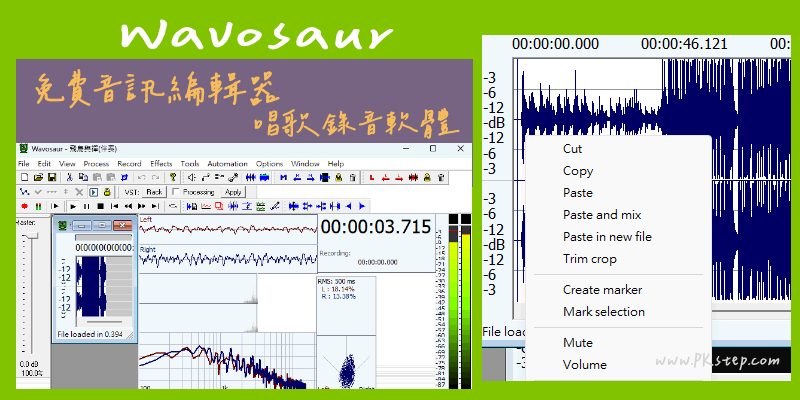Image resolution: width=800 pixels, height=400 pixels.
Task: Click the marker toolbar padlock icon
Action: click(339, 178)
